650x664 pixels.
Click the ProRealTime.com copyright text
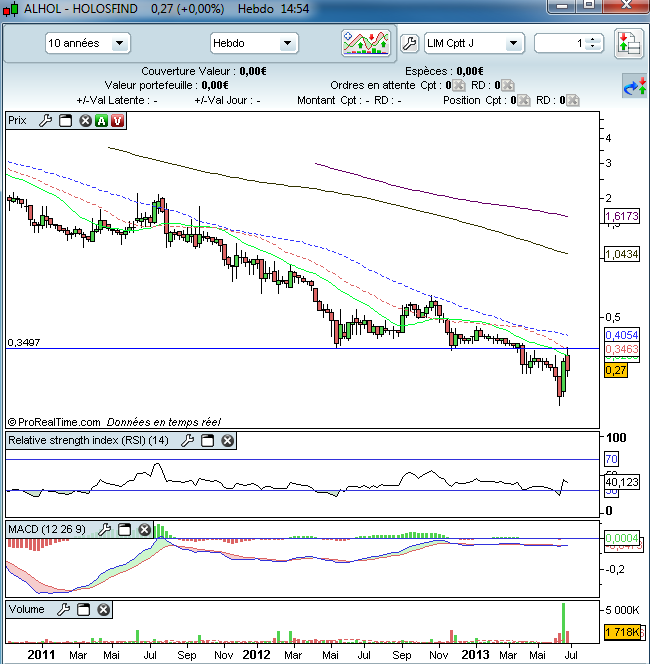(x=54, y=422)
